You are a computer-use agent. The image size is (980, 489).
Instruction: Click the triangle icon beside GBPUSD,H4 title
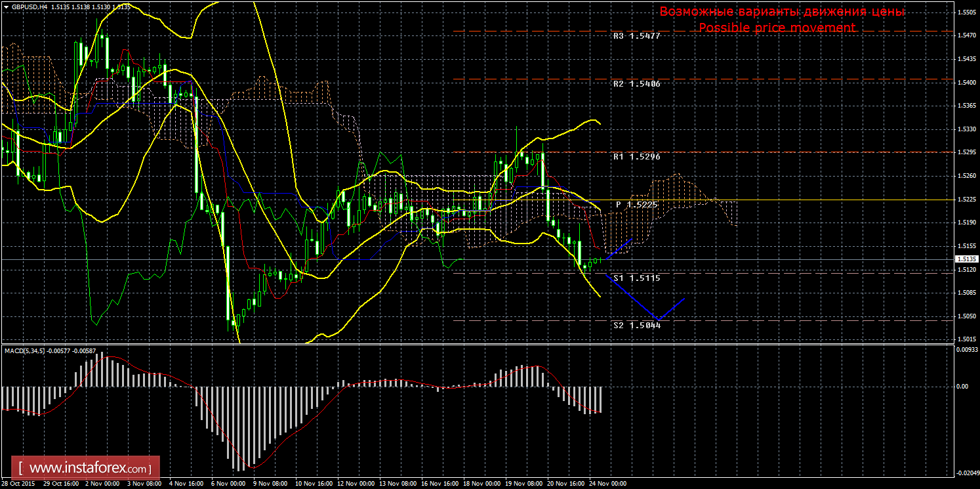6,7
